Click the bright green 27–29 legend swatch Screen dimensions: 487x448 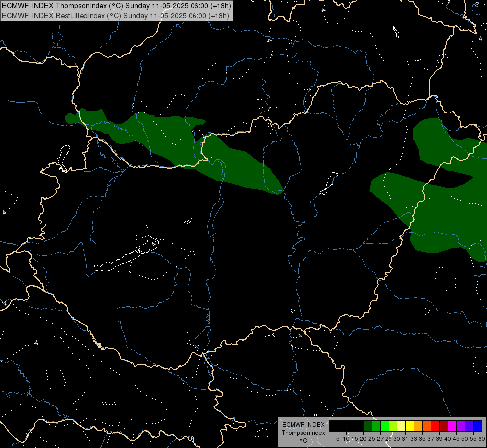385,426
